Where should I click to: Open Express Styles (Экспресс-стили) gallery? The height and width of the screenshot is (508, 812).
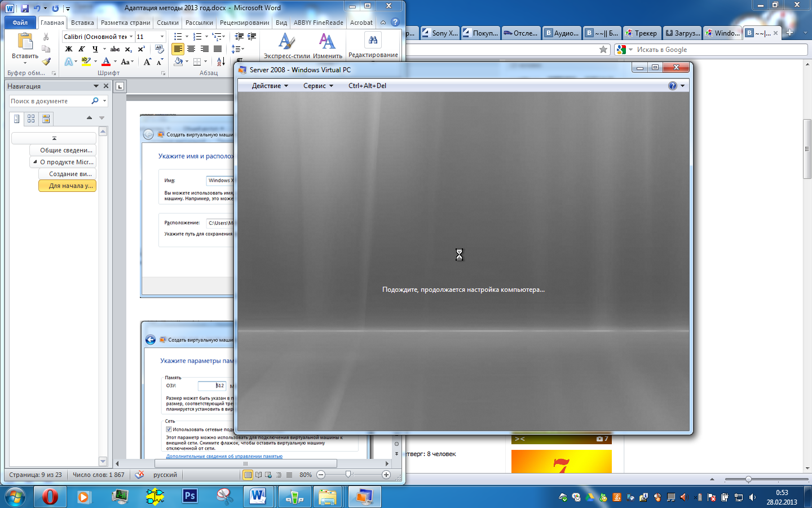(x=287, y=46)
